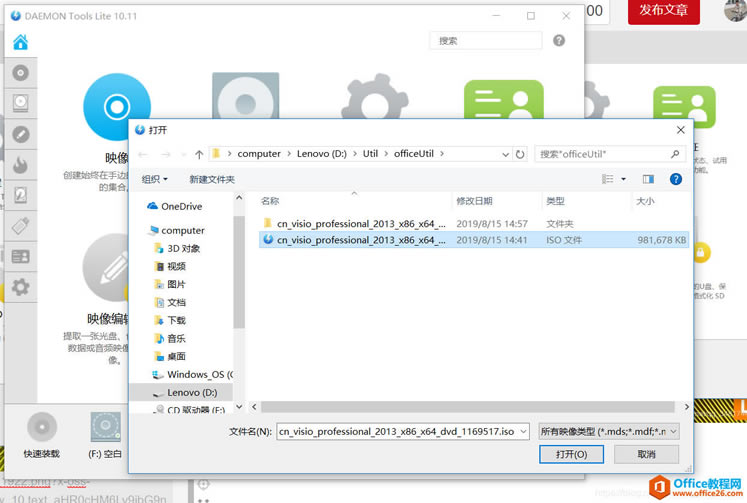This screenshot has width=747, height=503.
Task: Click the search officeUtil field
Action: click(x=610, y=154)
